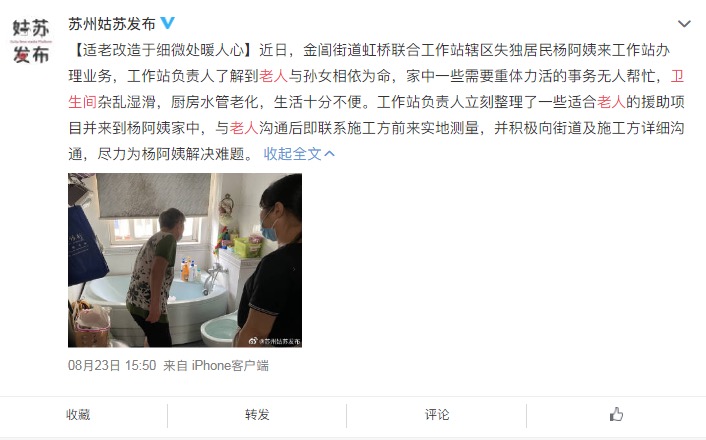Image resolution: width=706 pixels, height=440 pixels.
Task: Click the 08月23日 15:50 timestamp
Action: pos(112,365)
